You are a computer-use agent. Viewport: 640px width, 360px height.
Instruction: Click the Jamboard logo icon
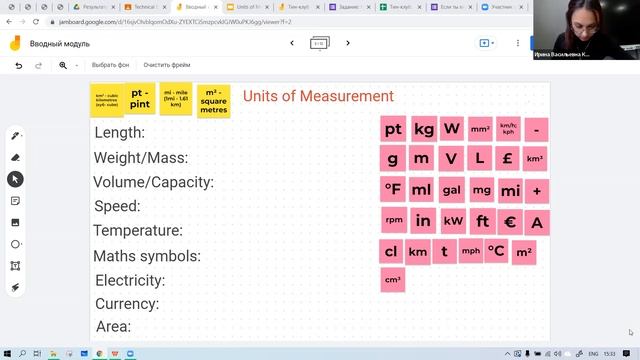click(15, 43)
